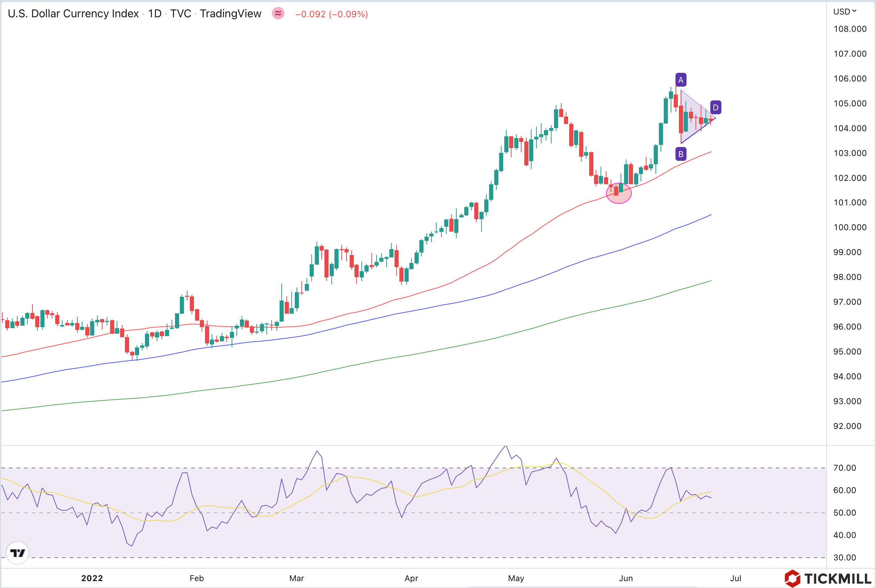
Task: Select the purple B point marker
Action: [x=681, y=154]
